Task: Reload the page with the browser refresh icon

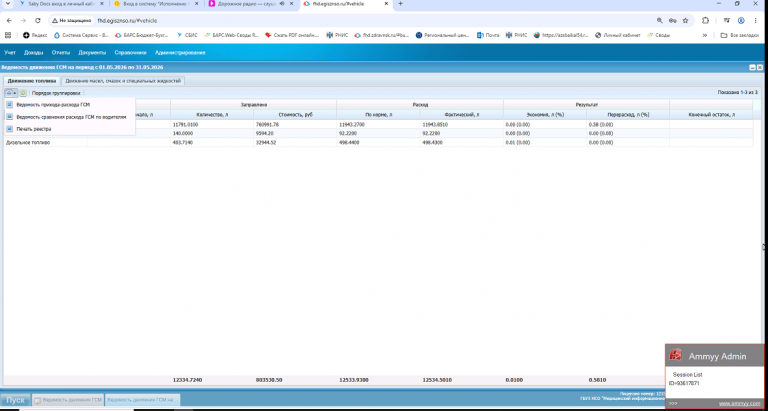Action: (x=38, y=21)
